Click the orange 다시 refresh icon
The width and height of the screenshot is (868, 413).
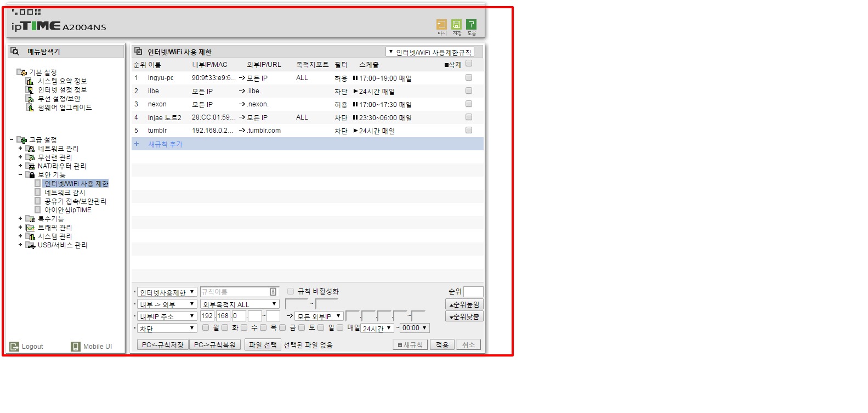pyautogui.click(x=441, y=24)
